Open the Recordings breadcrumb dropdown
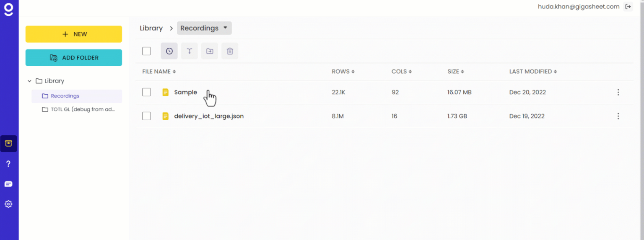The image size is (644, 240). (204, 28)
